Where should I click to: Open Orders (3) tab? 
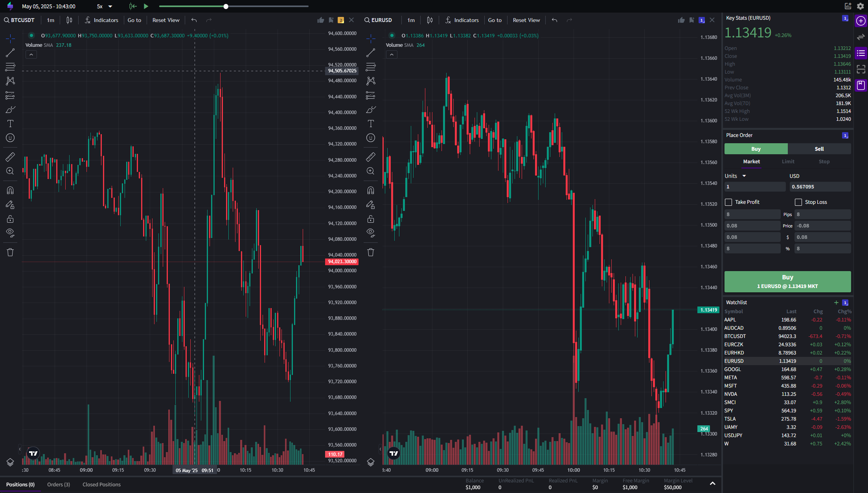click(x=59, y=484)
